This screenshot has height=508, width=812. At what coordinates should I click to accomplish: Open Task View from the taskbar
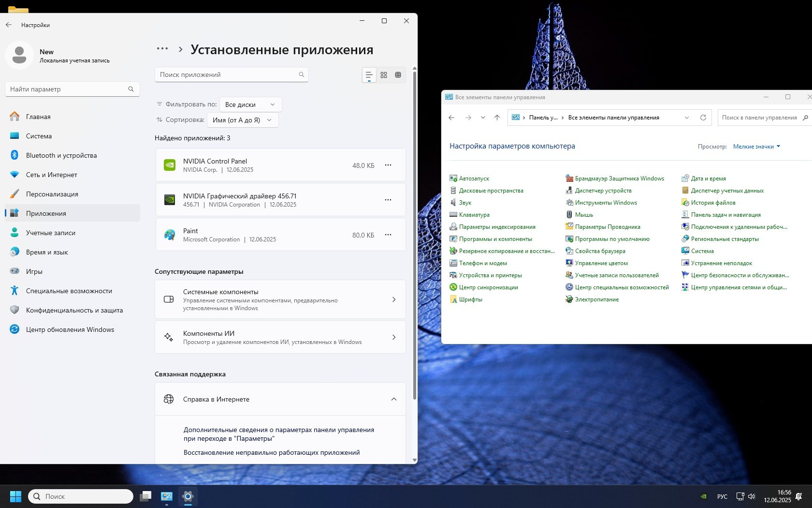[145, 496]
